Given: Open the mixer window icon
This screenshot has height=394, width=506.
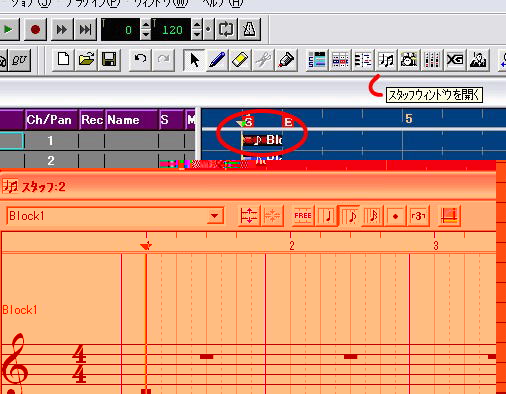Looking at the screenshot, I should (x=432, y=60).
